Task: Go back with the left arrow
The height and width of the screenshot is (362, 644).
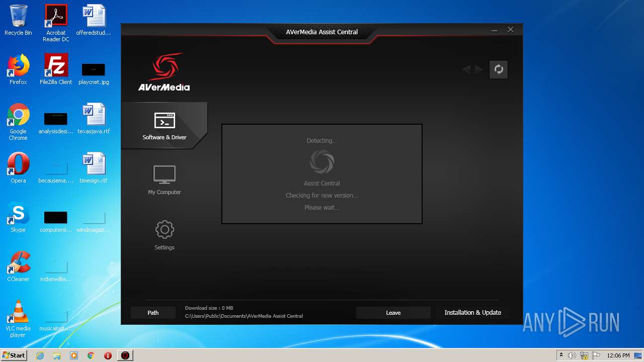Action: [x=466, y=69]
